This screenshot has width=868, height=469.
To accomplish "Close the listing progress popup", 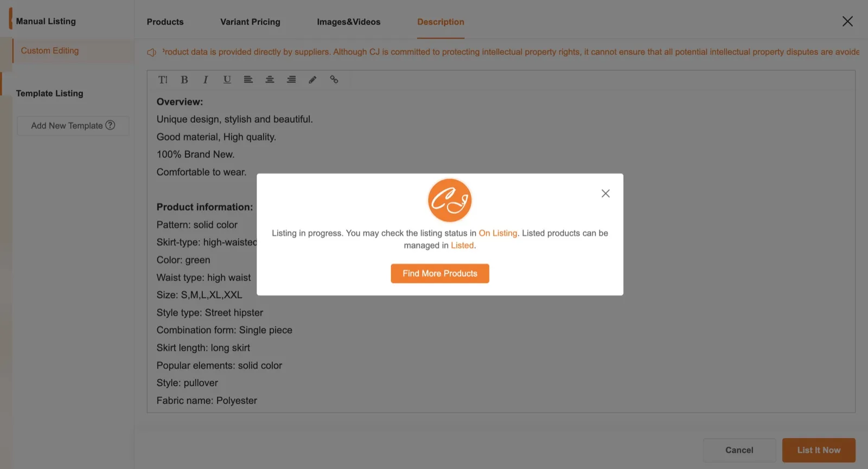I will tap(605, 194).
